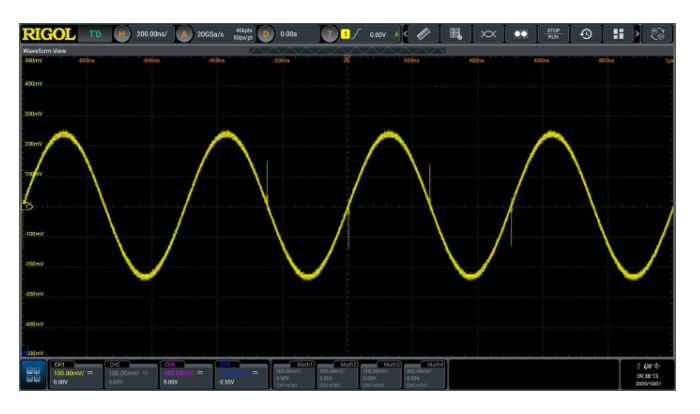This screenshot has width=700, height=414.
Task: Open the waveform history icon
Action: pos(586,34)
